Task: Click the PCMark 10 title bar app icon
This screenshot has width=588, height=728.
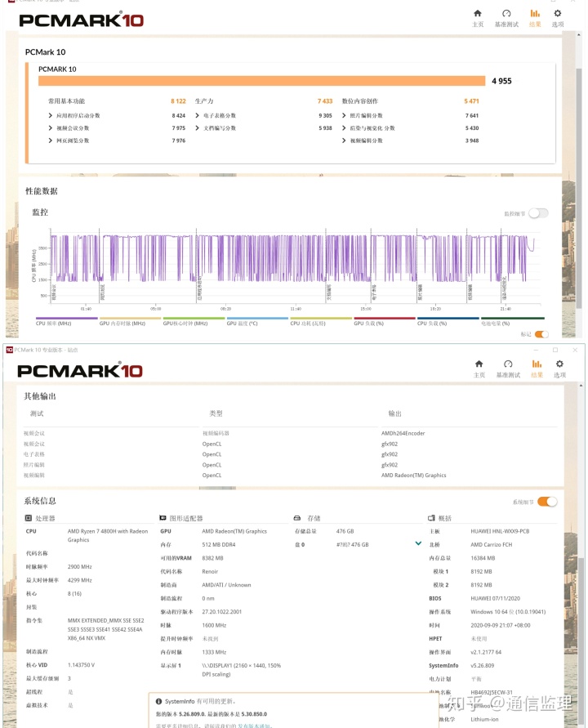Action: point(9,350)
